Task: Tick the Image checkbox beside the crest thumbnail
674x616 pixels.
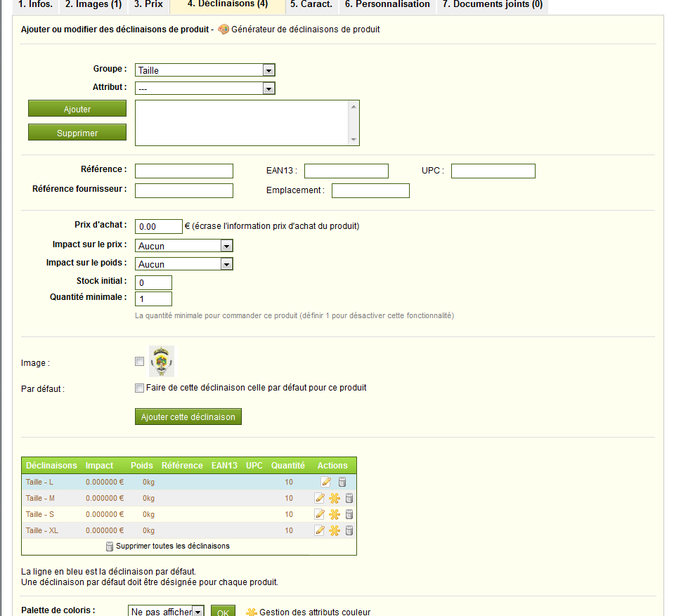Action: click(139, 362)
